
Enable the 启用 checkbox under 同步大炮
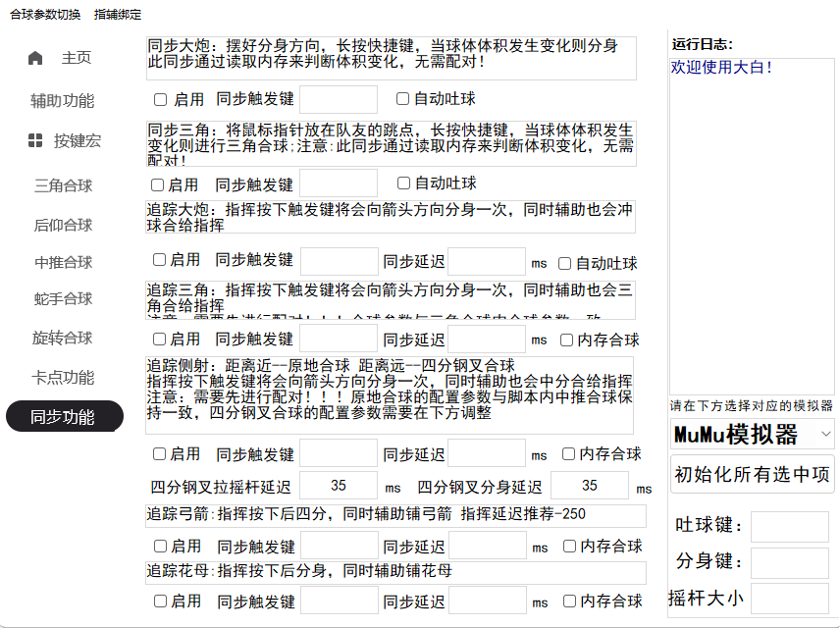[161, 99]
